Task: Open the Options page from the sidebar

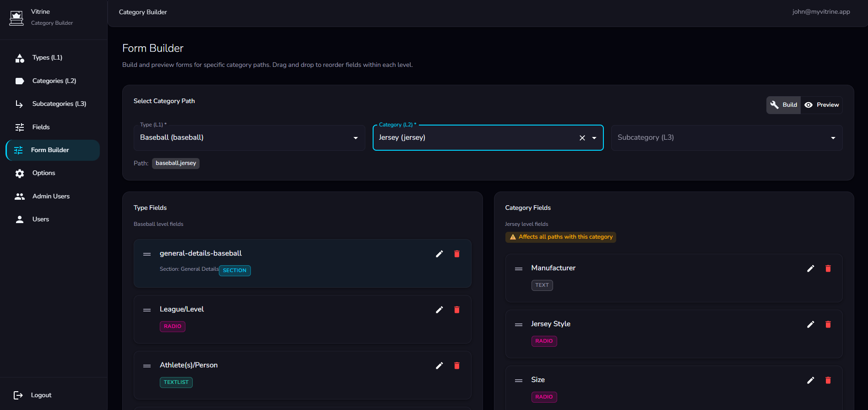Action: point(43,173)
